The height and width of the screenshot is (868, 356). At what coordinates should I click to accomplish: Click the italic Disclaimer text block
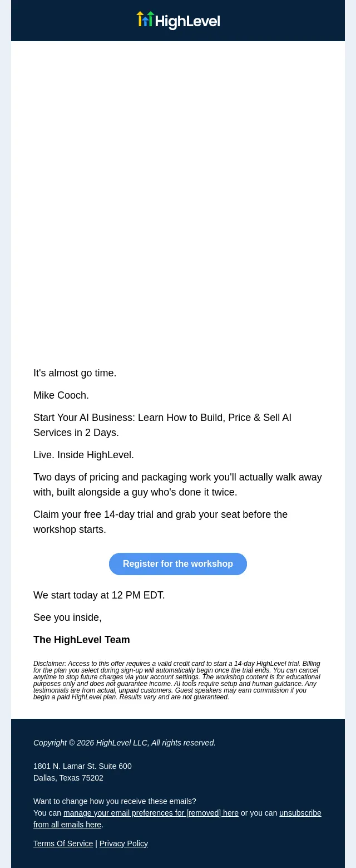point(177,680)
